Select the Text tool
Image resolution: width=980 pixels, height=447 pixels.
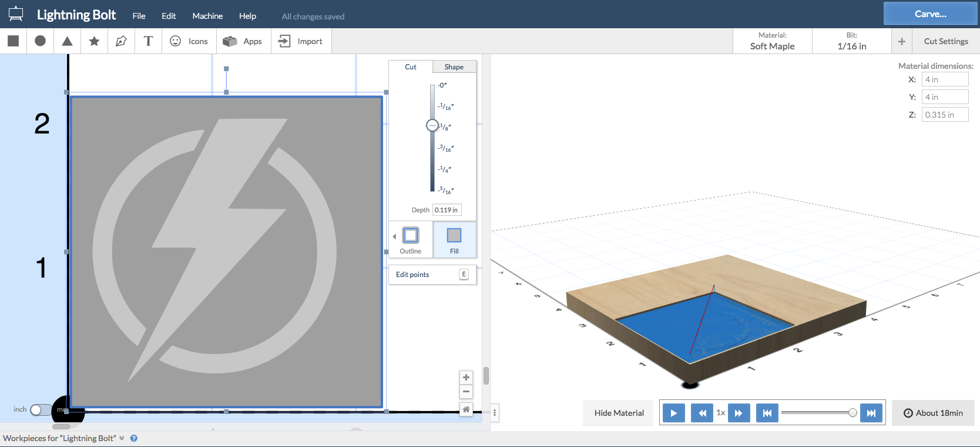coord(148,41)
